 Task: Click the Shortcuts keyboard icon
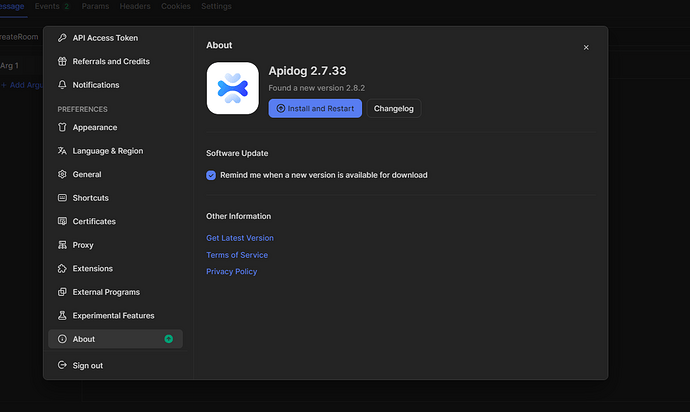(62, 198)
